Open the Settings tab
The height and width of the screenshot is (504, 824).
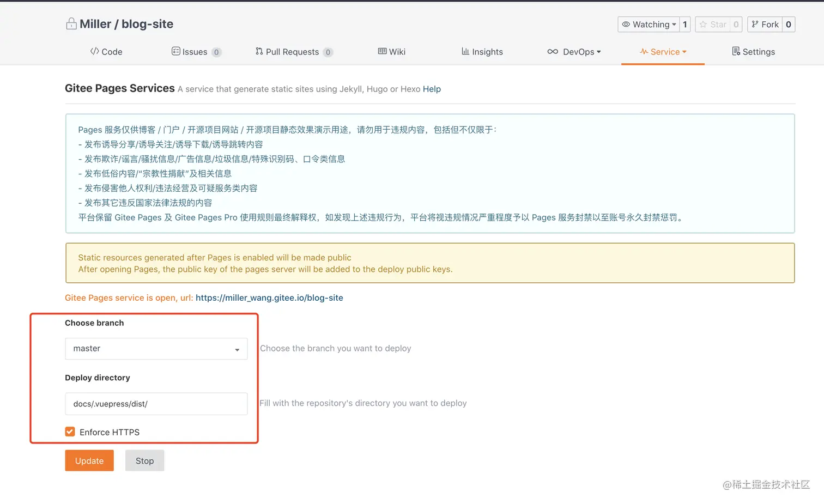(754, 52)
